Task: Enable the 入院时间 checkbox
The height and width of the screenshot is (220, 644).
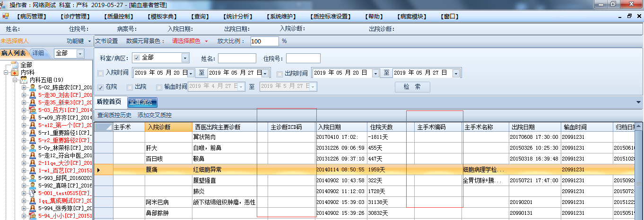Action: tap(100, 73)
